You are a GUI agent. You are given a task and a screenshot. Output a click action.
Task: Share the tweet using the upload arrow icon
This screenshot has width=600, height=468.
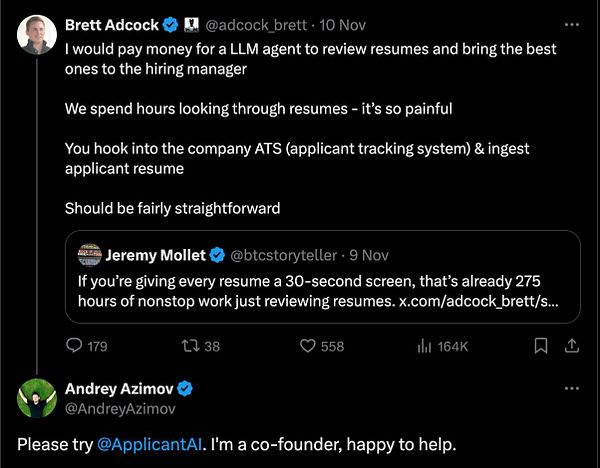coord(572,346)
